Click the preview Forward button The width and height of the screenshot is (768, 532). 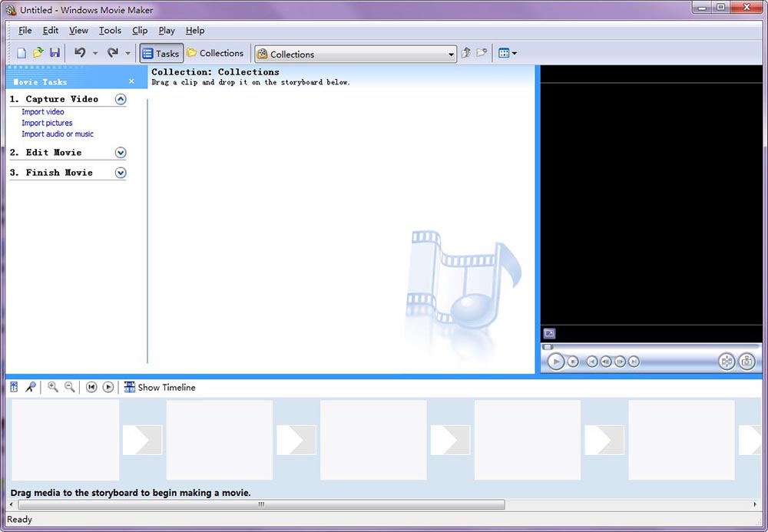[x=634, y=362]
